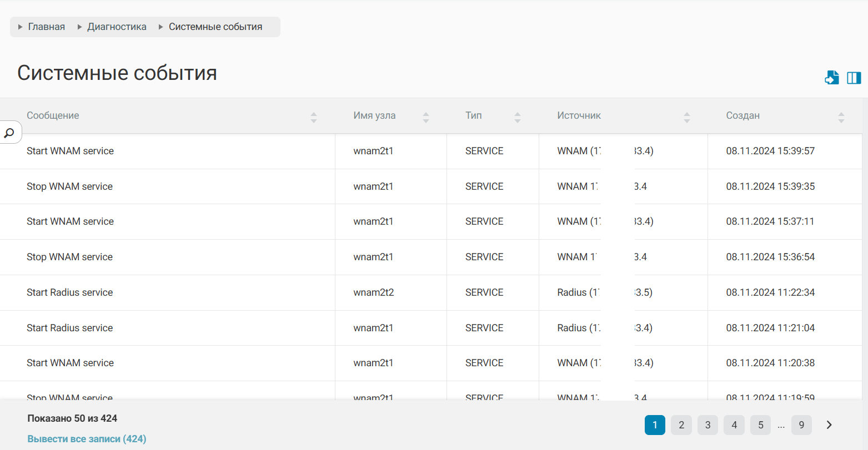Show all 424 records link
868x450 pixels.
87,439
